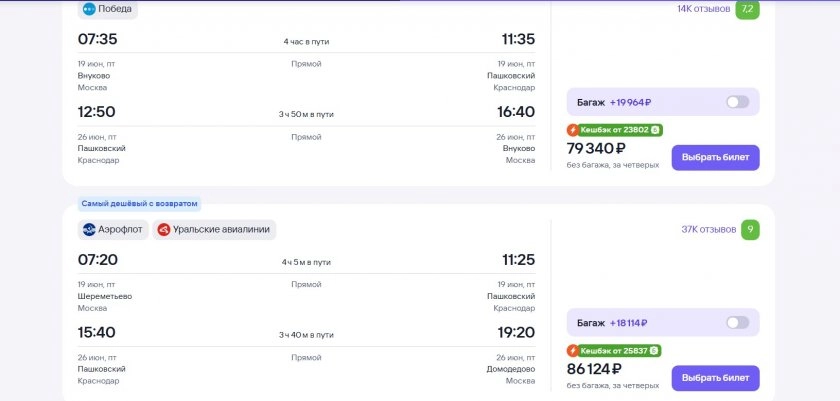
Task: Click the Aeroflot airline logo icon
Action: click(90, 230)
